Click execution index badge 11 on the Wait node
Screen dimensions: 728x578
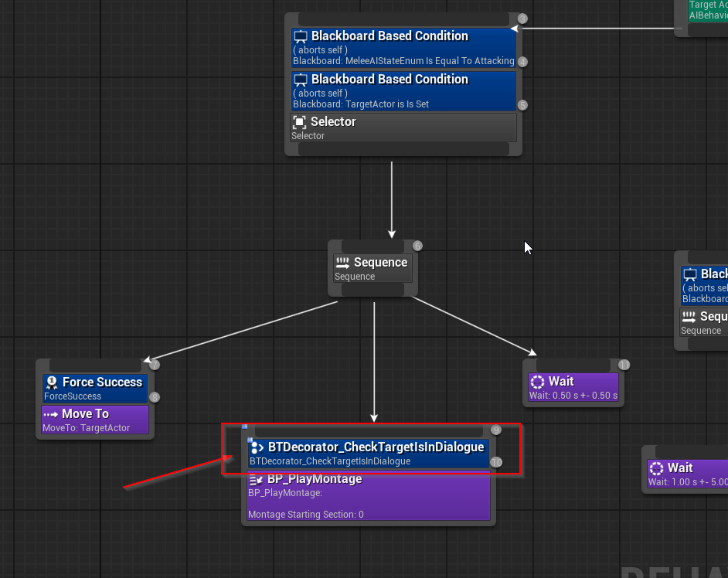click(624, 365)
